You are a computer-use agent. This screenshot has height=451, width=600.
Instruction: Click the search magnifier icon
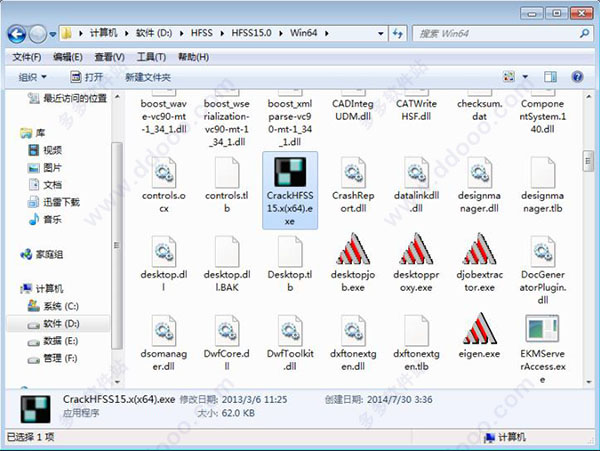click(584, 34)
